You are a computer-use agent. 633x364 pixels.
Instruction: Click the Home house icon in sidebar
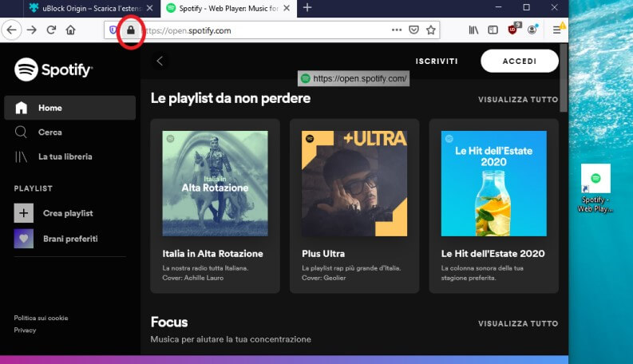[21, 108]
